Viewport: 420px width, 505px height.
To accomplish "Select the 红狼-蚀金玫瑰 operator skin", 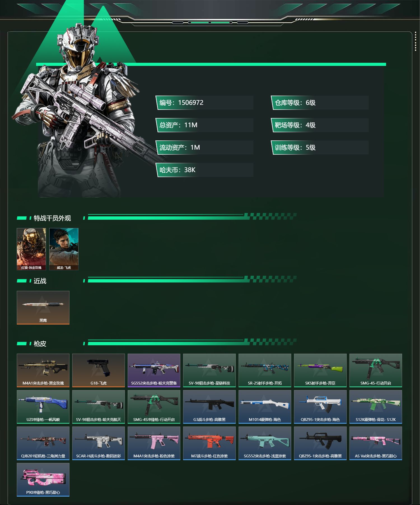I will coord(31,249).
